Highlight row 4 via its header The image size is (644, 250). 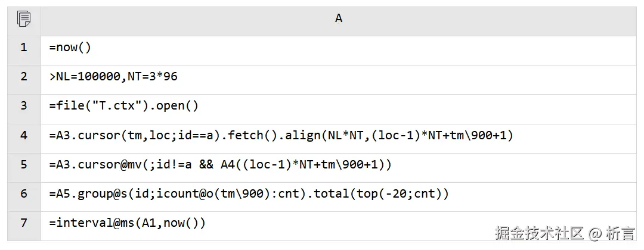point(24,135)
